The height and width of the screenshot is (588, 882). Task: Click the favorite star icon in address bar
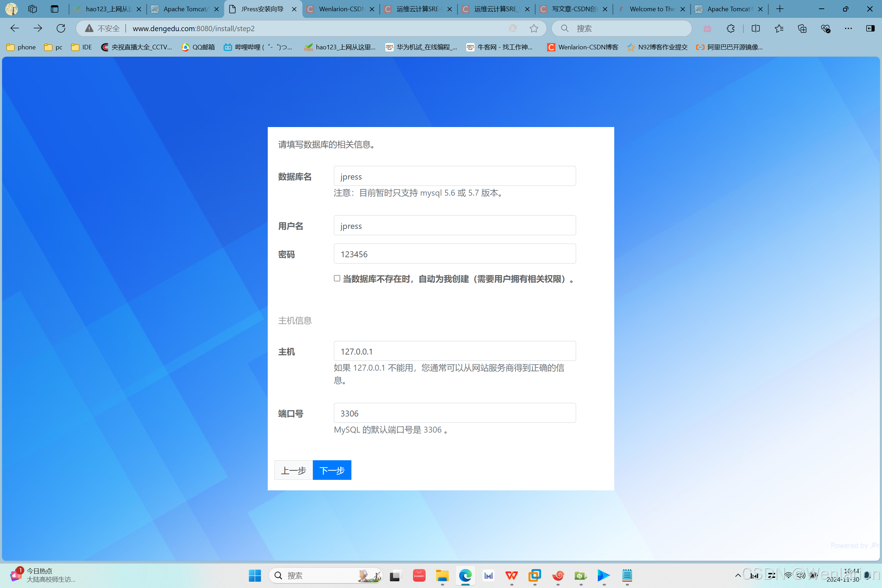click(x=534, y=28)
